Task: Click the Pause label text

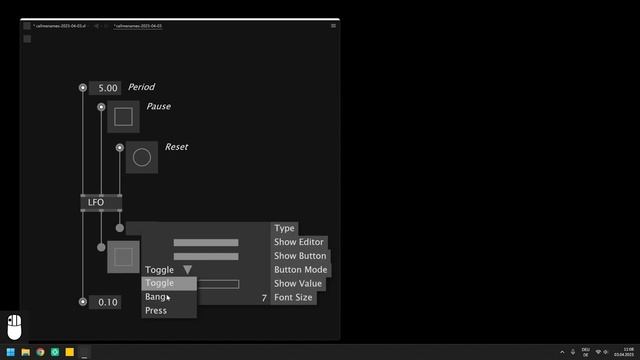Action: pos(159,107)
